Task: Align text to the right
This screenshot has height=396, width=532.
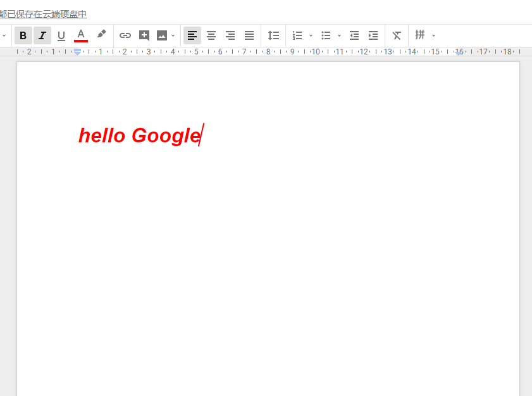Action: pyautogui.click(x=230, y=35)
